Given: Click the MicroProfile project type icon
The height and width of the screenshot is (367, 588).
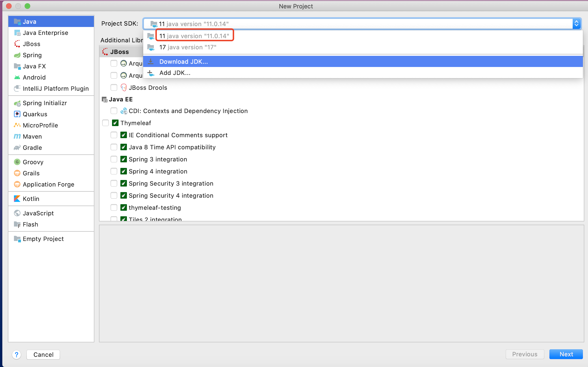Looking at the screenshot, I should click(17, 125).
